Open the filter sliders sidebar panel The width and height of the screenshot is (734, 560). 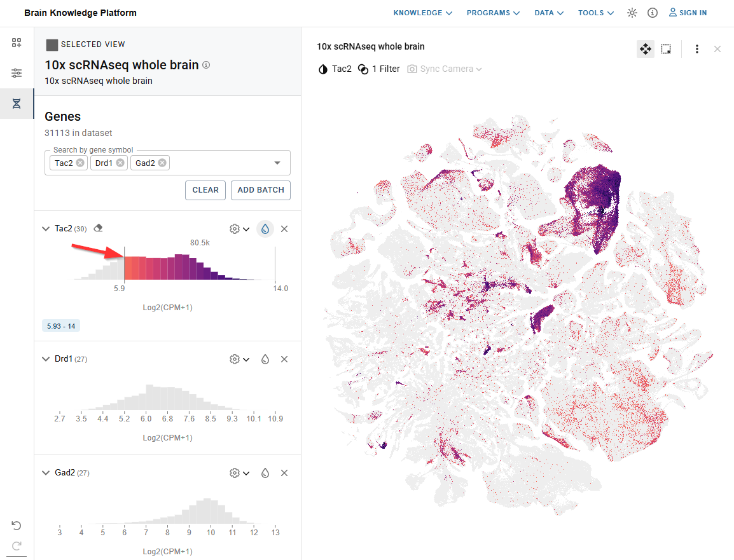point(17,73)
